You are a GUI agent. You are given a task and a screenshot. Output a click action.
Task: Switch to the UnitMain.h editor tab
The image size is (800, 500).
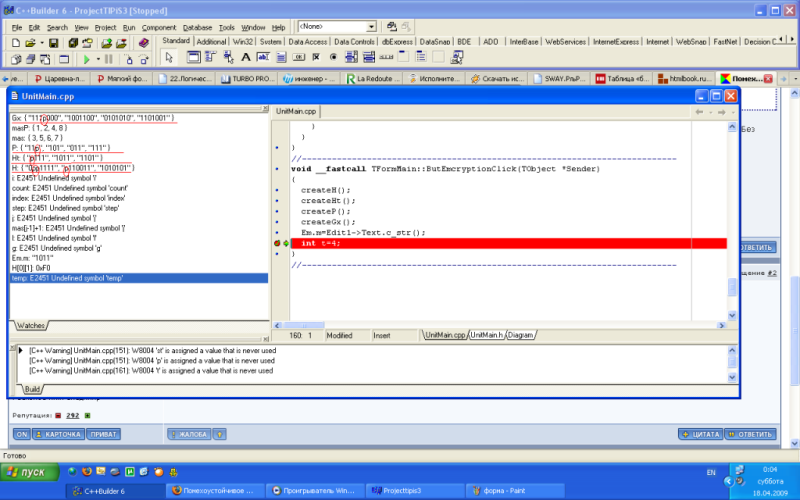[486, 335]
